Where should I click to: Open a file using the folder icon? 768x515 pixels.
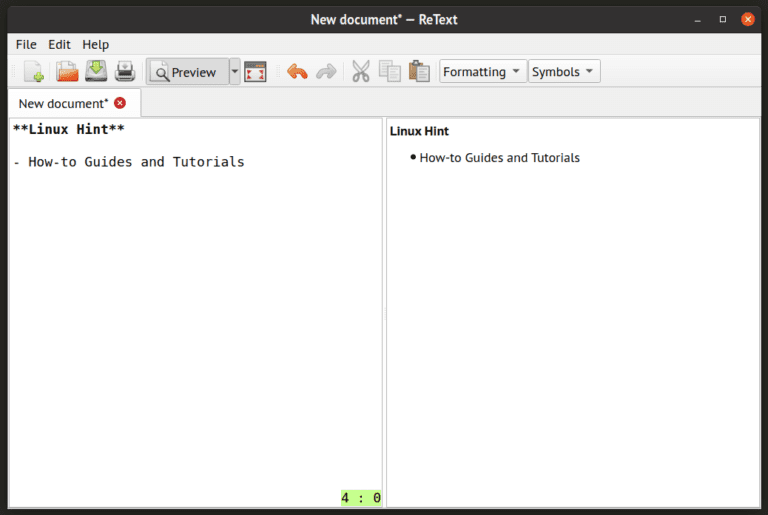[67, 72]
